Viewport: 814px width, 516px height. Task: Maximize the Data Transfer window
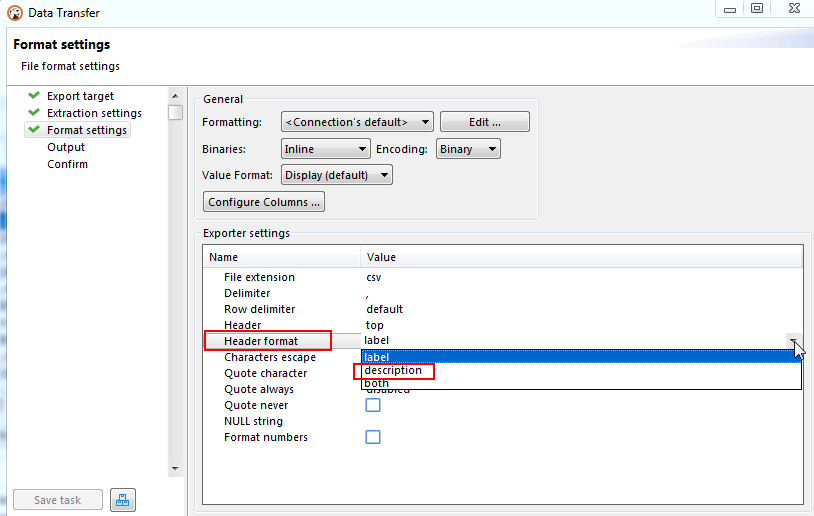[757, 8]
